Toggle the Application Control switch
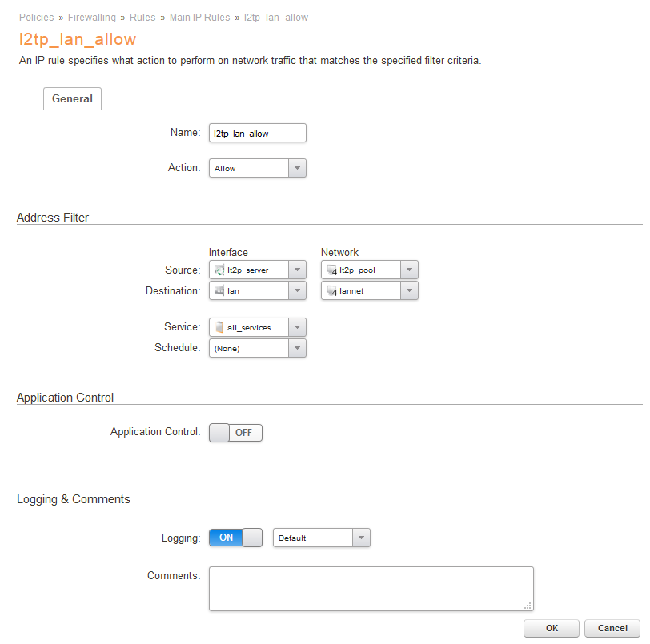The height and width of the screenshot is (644, 650). (x=235, y=433)
